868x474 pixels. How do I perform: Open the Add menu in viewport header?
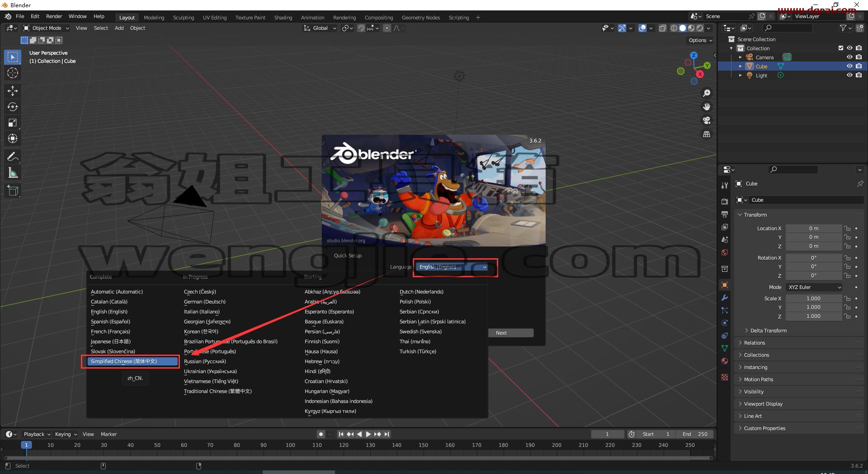(x=119, y=28)
